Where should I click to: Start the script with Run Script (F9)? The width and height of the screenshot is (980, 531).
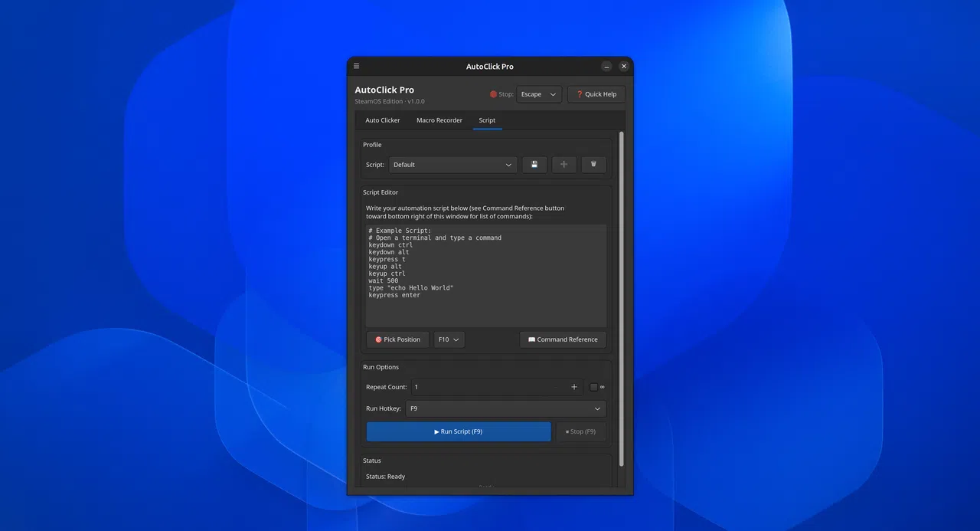point(459,431)
